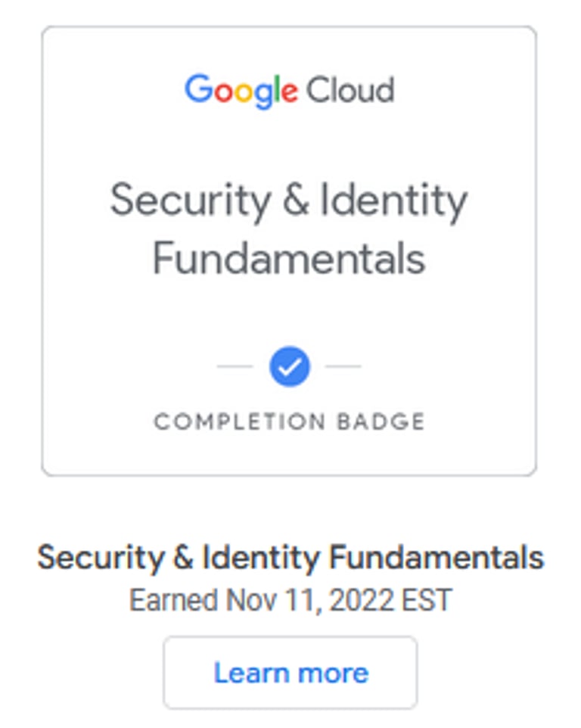Click the blue G in Google logo

click(x=197, y=90)
